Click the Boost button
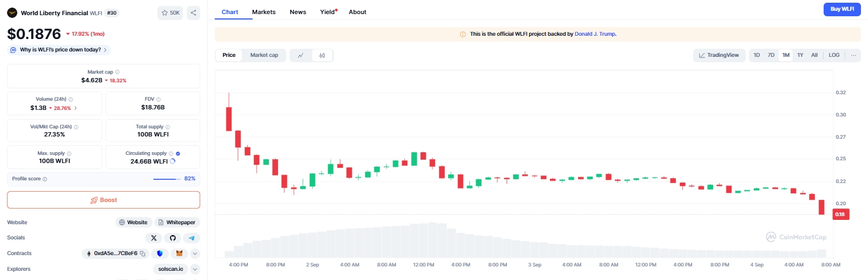Image resolution: width=868 pixels, height=280 pixels. 103,200
